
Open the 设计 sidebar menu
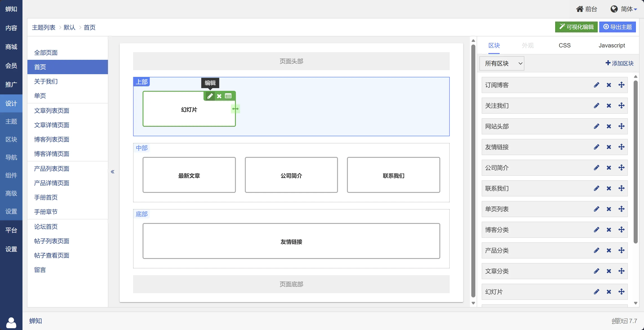11,103
